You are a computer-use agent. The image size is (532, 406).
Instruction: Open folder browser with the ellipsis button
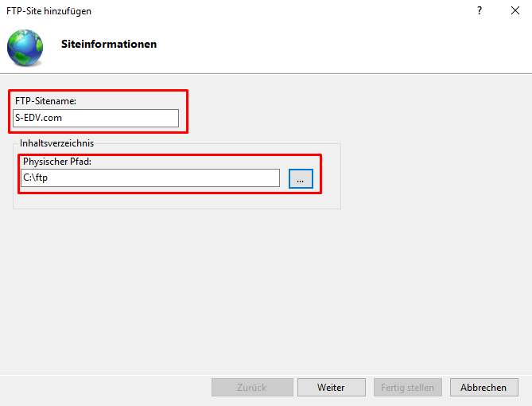(301, 178)
